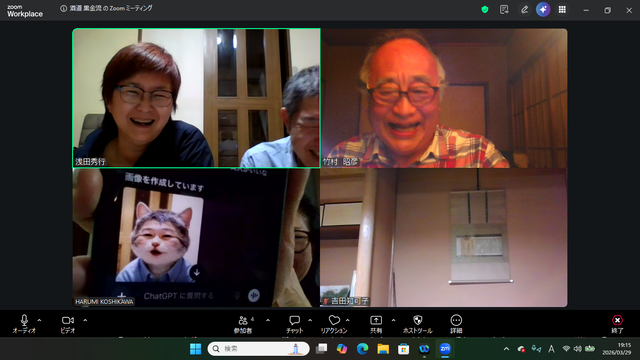This screenshot has height=360, width=640.
Task: Click the HARUMI KOSHIKAWA name label
Action: (104, 302)
